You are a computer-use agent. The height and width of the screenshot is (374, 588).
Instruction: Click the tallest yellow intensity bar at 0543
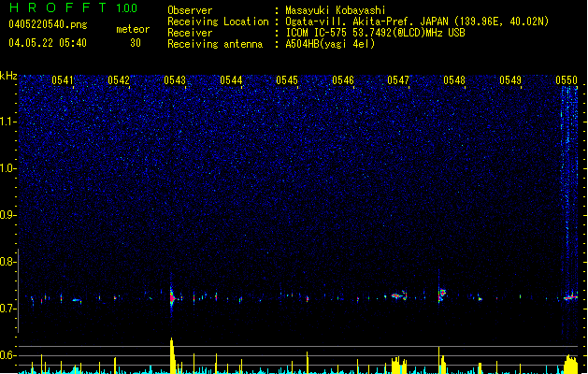(x=172, y=355)
